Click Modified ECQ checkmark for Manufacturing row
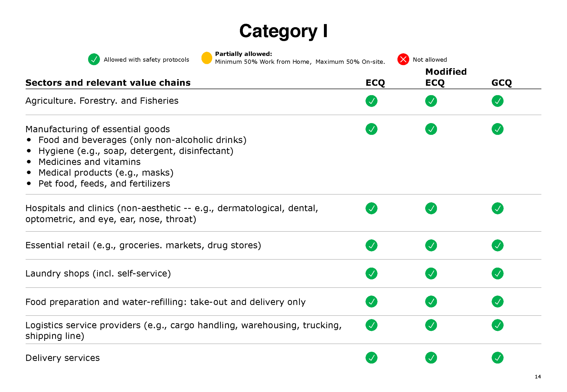The height and width of the screenshot is (392, 567). [x=431, y=129]
